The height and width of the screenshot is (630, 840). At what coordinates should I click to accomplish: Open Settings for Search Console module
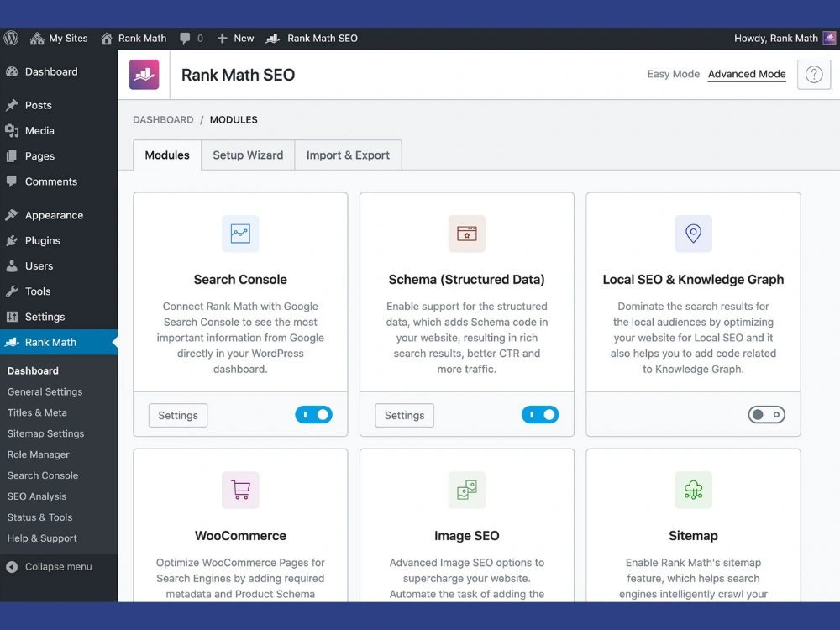pos(178,415)
